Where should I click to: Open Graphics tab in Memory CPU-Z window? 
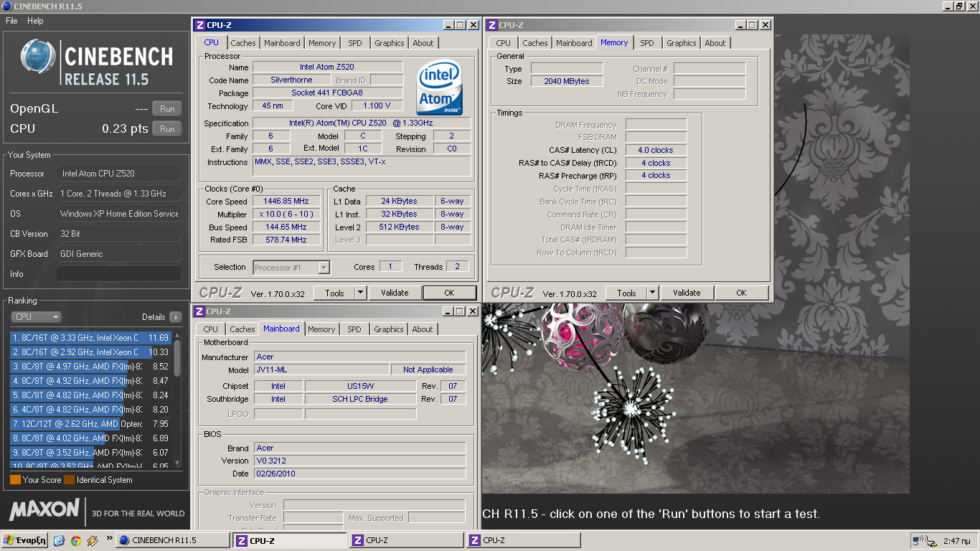tap(682, 43)
